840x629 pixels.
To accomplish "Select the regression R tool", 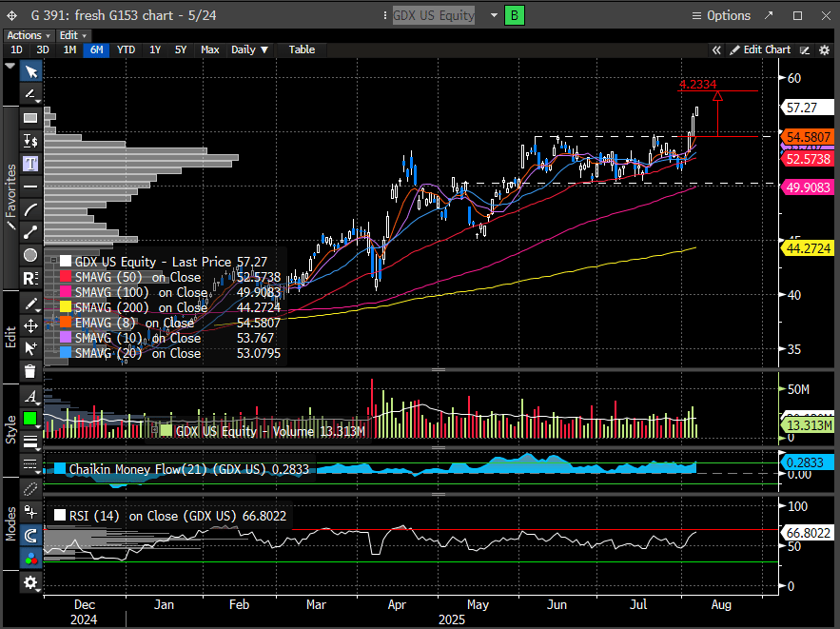I will click(x=31, y=278).
